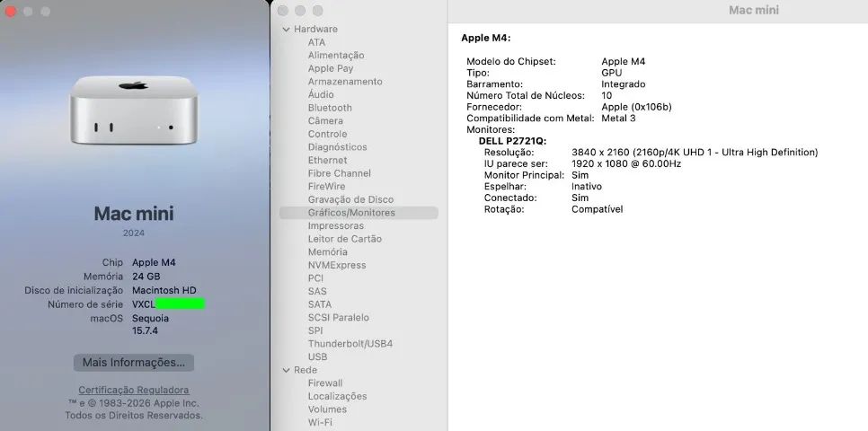Click the large Mac mini name in About window
The width and height of the screenshot is (868, 431).
133,214
